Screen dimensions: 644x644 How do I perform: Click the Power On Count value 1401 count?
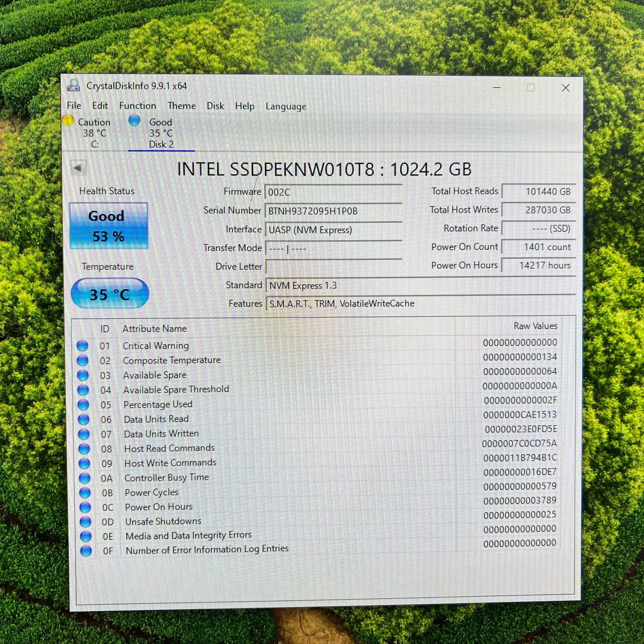[x=538, y=247]
